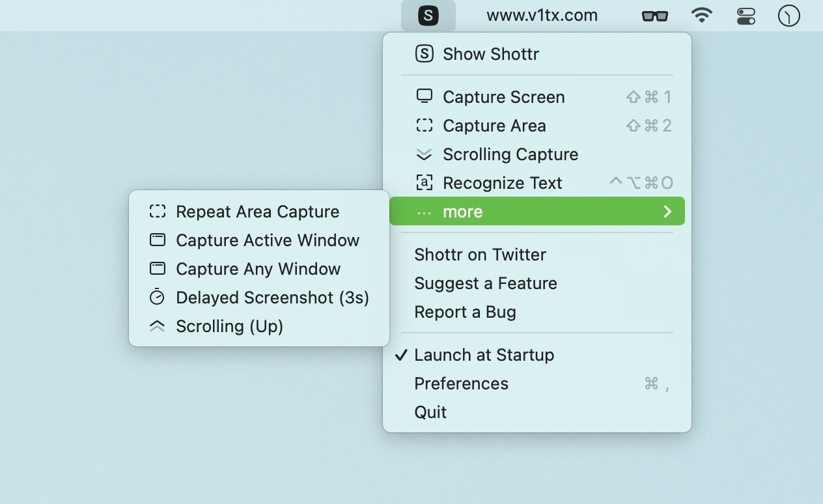Click the Capture Area dashed-square icon
The height and width of the screenshot is (504, 823).
tap(424, 125)
